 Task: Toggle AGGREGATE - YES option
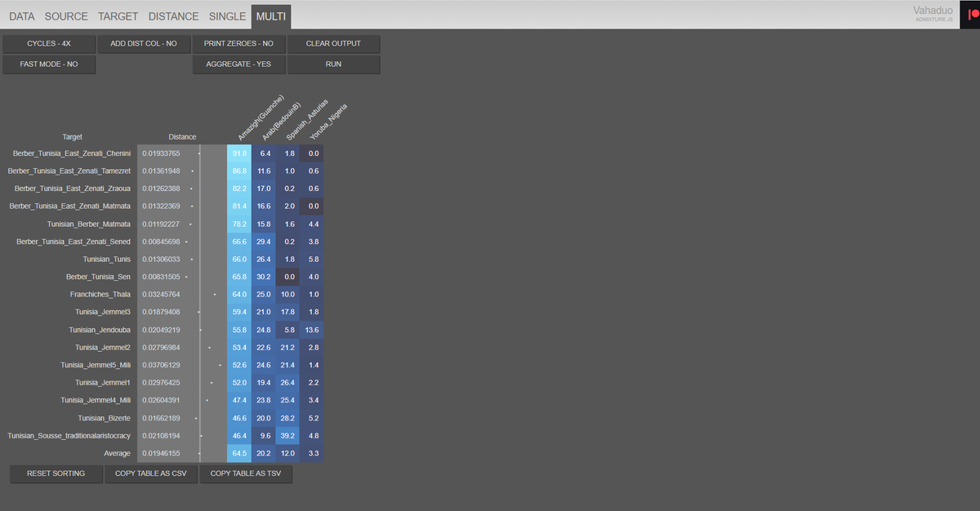238,64
